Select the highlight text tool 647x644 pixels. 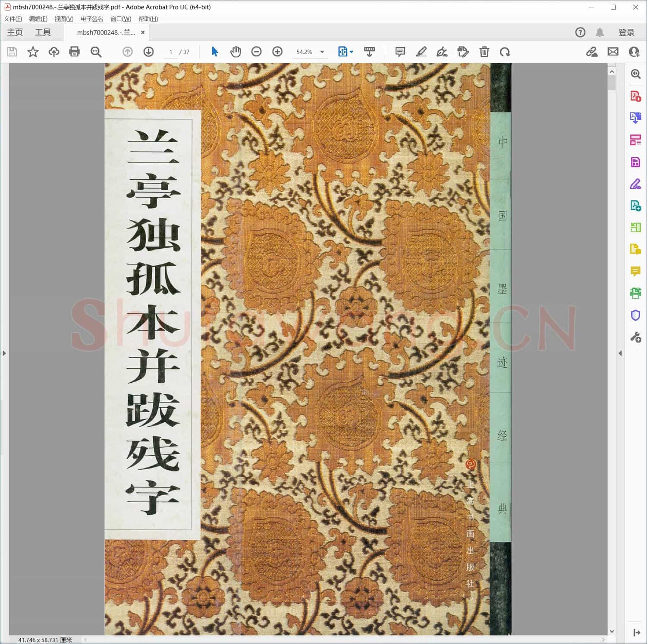(421, 52)
